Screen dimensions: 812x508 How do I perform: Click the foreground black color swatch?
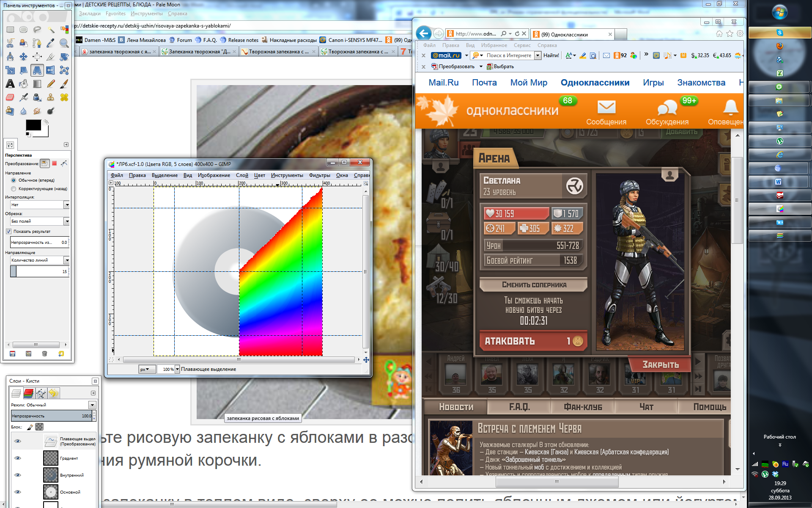click(x=33, y=125)
